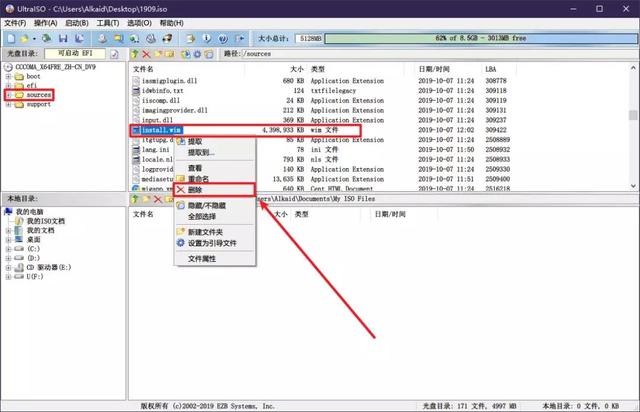Choose 全部选择 in the context menu
Viewport: 640px width, 412px height.
point(215,216)
